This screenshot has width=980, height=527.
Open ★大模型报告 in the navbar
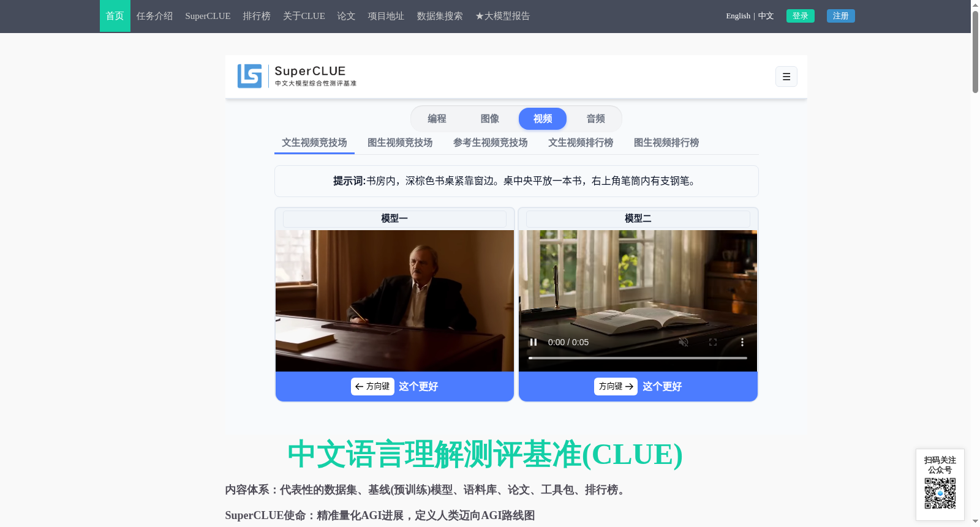click(x=502, y=16)
